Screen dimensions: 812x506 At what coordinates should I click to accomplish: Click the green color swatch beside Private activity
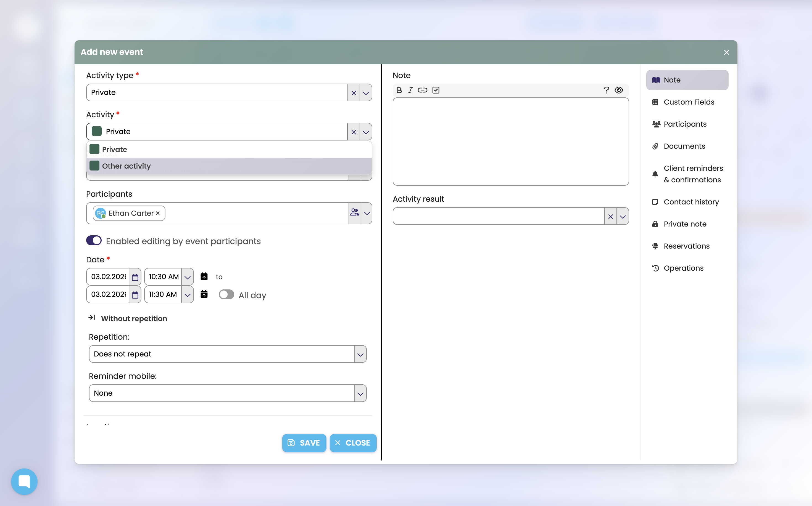97,131
